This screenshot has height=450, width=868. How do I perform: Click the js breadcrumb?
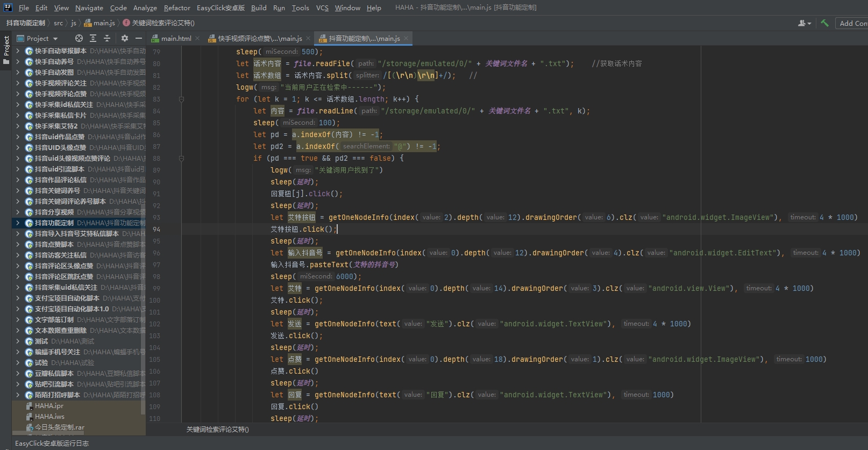[74, 23]
